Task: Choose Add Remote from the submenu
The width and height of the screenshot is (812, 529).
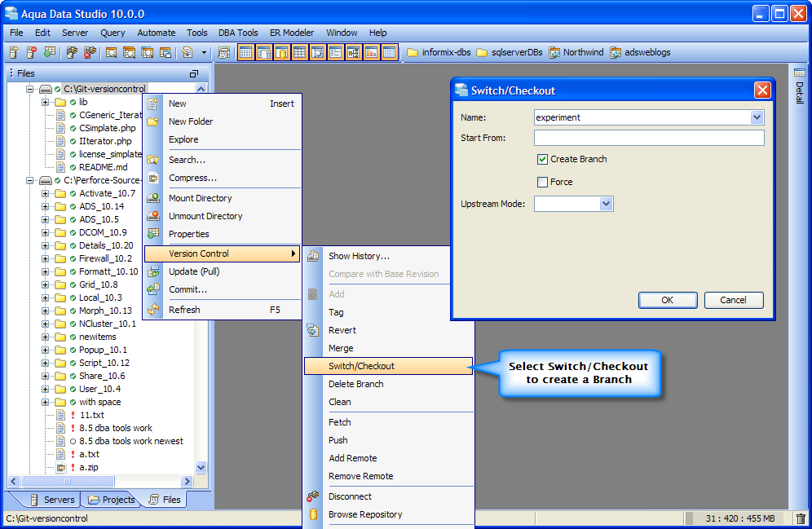Action: [x=388, y=458]
